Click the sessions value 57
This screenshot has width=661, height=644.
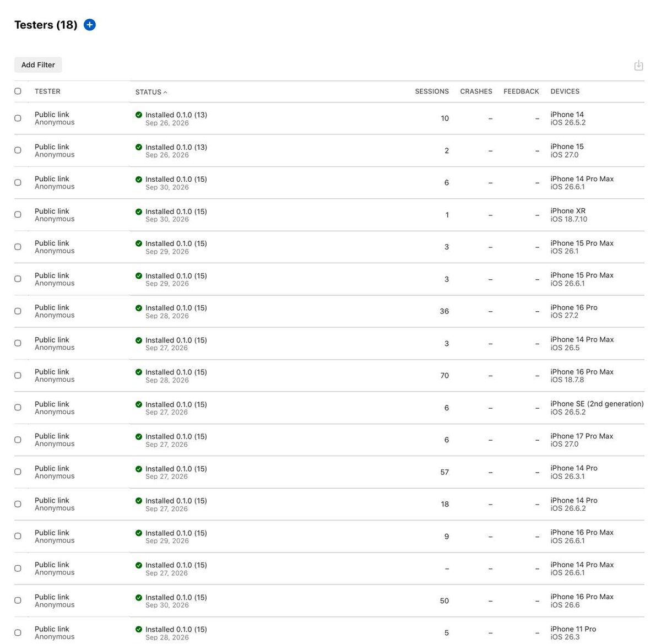[444, 472]
